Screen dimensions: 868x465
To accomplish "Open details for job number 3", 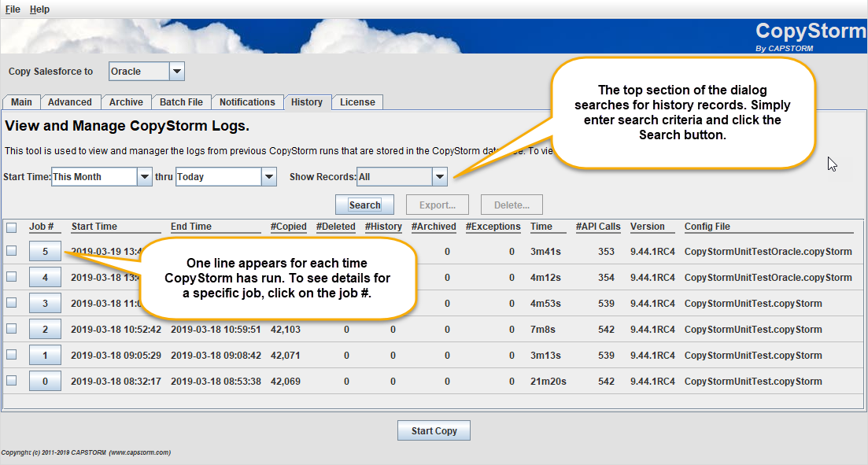I will tap(46, 304).
